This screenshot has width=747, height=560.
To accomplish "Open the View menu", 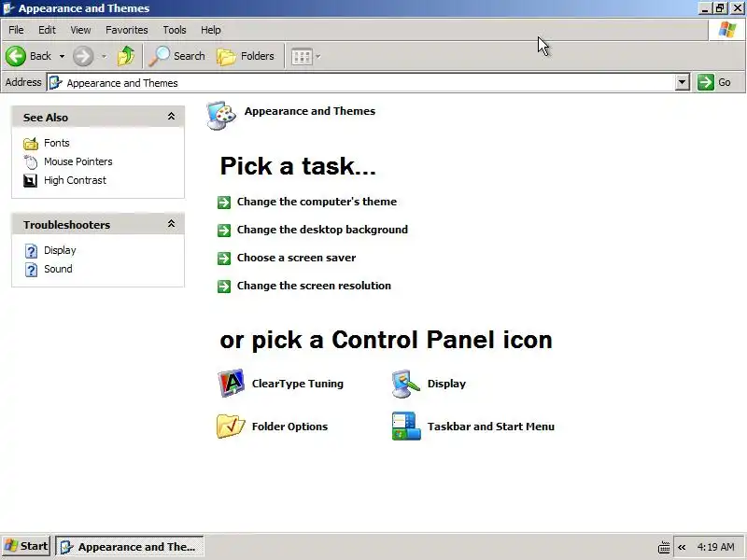I will [x=80, y=30].
